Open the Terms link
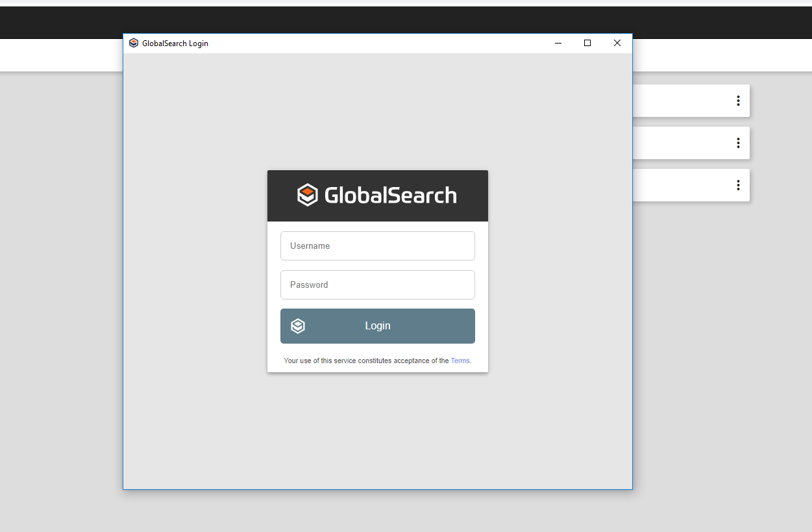This screenshot has width=812, height=532. tap(461, 361)
